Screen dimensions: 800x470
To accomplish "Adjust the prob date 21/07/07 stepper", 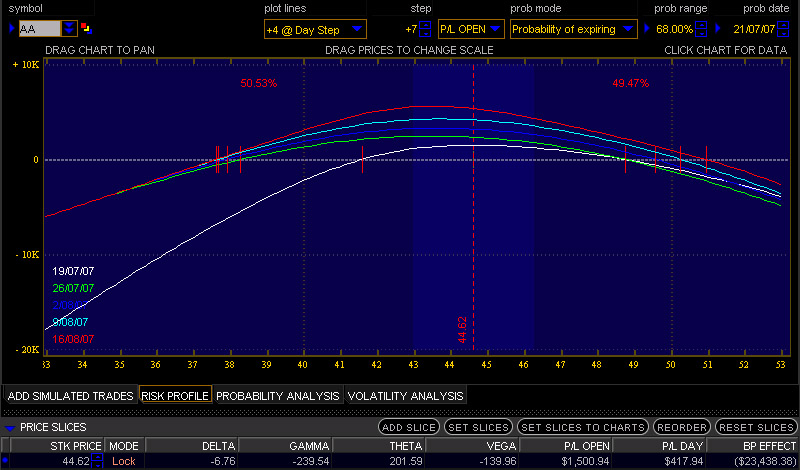I will click(783, 29).
